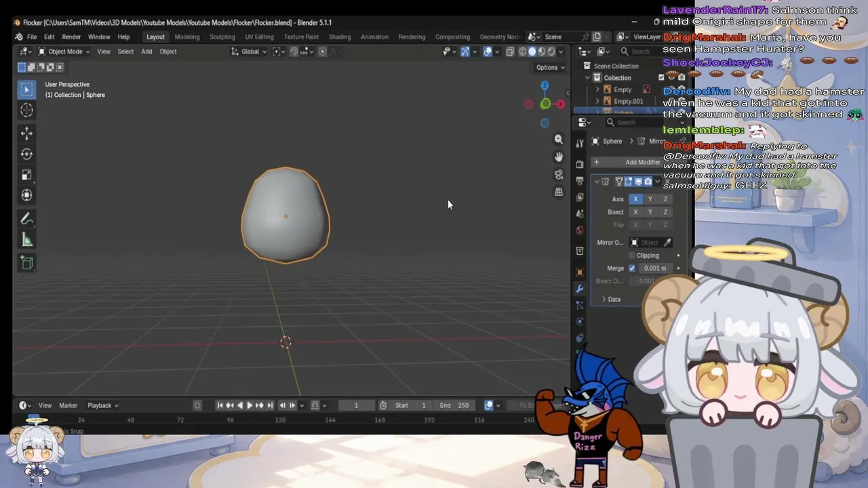This screenshot has height=488, width=868.
Task: Open the Output properties tab
Action: 580,181
